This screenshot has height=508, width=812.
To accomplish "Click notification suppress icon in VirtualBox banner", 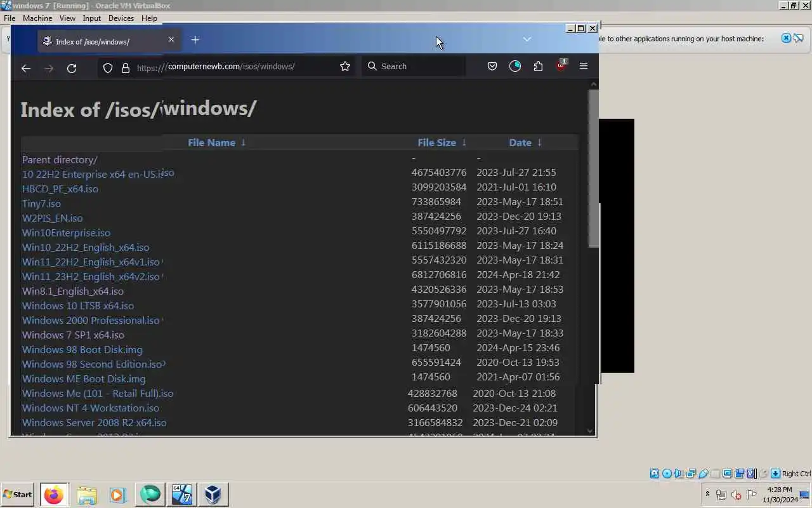I will pos(799,38).
